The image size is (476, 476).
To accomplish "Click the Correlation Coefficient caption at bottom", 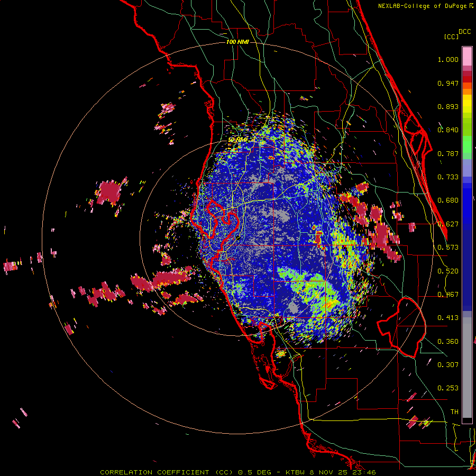I will click(237, 472).
